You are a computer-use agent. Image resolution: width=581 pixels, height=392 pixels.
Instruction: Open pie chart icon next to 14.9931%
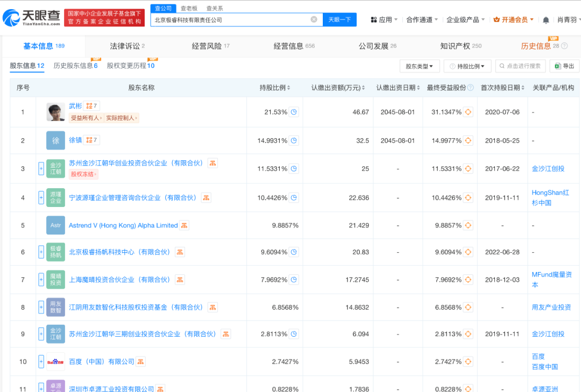294,140
